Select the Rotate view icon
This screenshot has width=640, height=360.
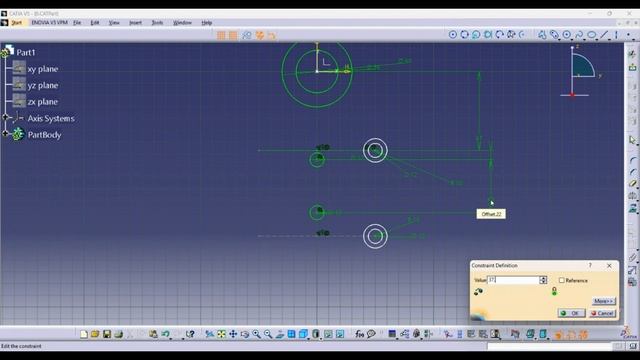click(x=244, y=334)
